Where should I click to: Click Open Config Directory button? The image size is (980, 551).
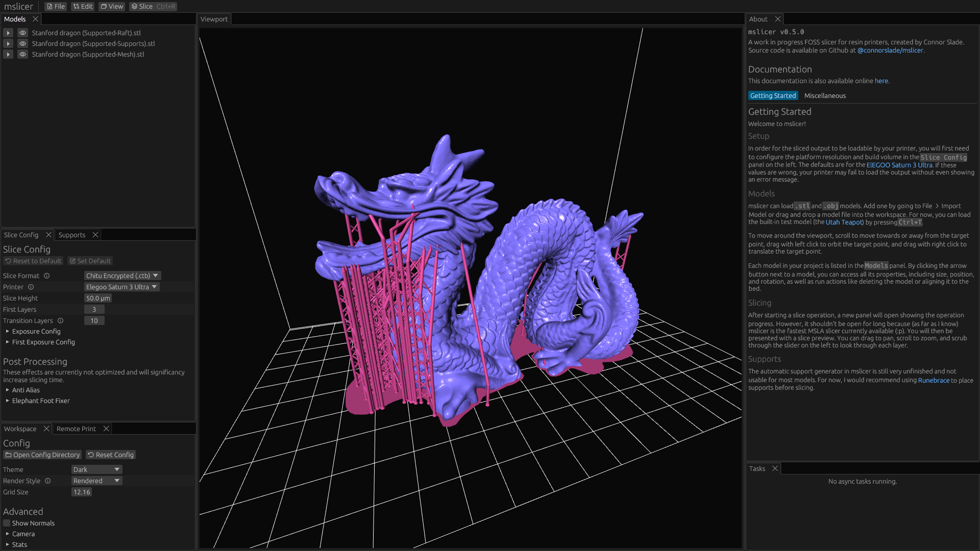click(x=42, y=455)
